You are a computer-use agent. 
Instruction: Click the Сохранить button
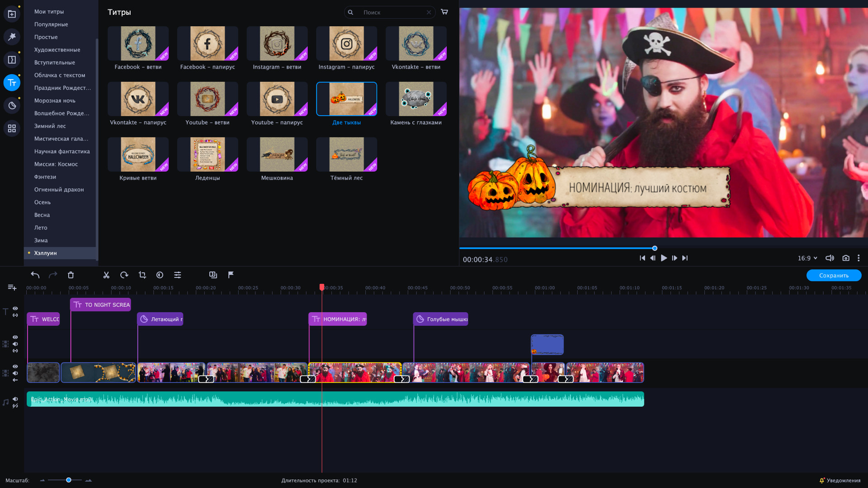833,275
